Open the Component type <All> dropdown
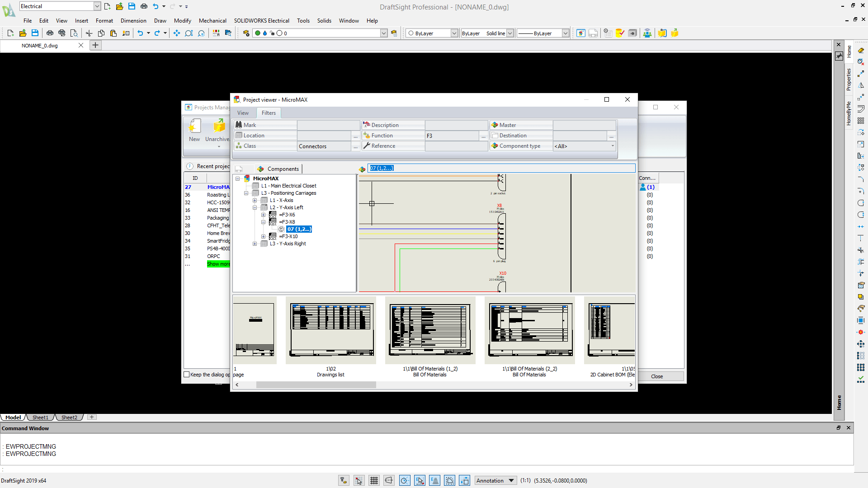The height and width of the screenshot is (488, 868). point(612,146)
